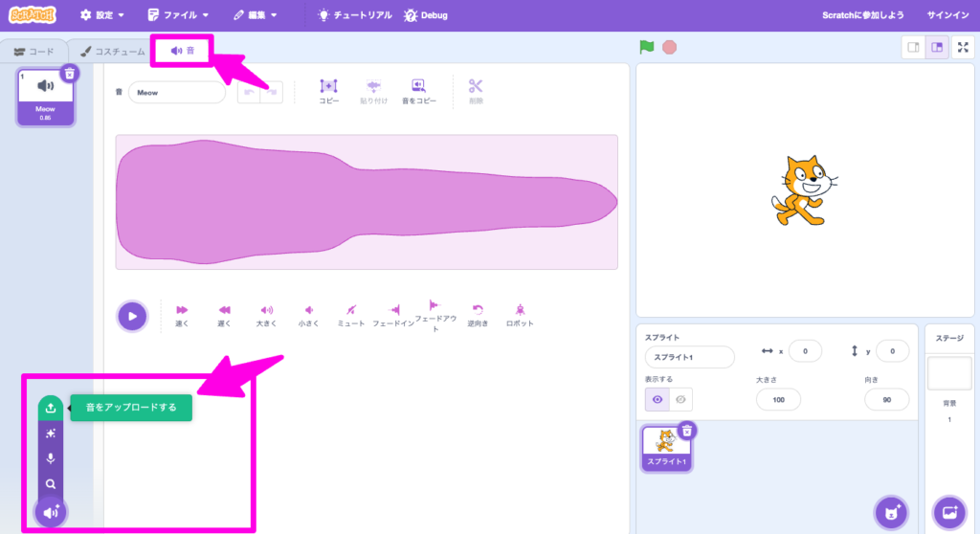Open the 編集 edit dropdown

(x=256, y=15)
